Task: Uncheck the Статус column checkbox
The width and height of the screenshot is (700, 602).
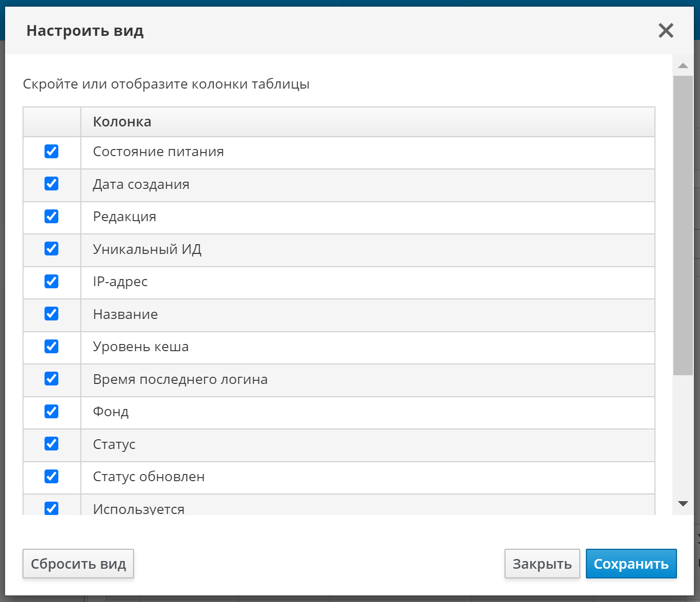Action: coord(52,444)
